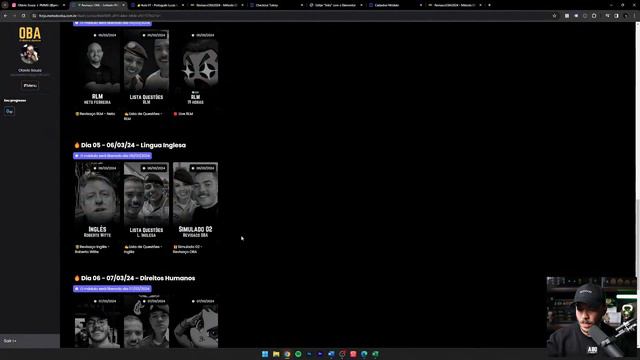Open Spotify from the taskbar
640x360 pixels.
pyautogui.click(x=298, y=354)
